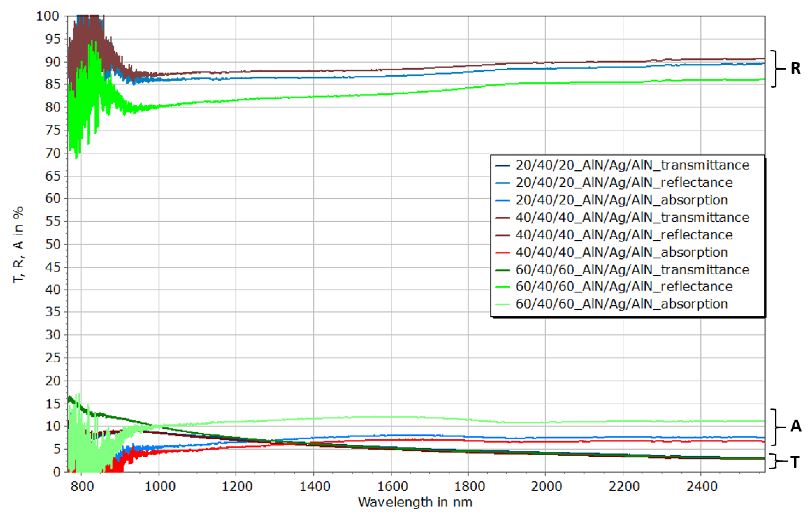Viewport: 812px width, 518px height.
Task: Select the 60/40/60_AlN/Ag/AlN_absorption legend label
Action: point(621,304)
